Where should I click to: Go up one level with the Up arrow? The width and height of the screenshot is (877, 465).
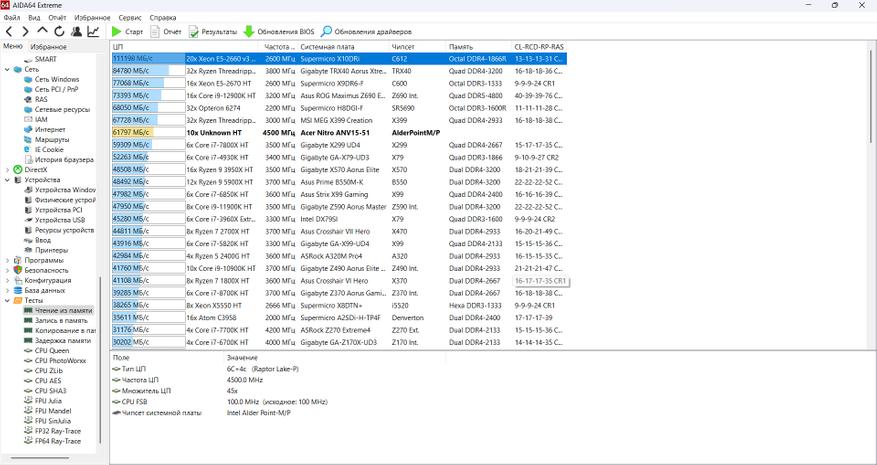click(x=43, y=31)
